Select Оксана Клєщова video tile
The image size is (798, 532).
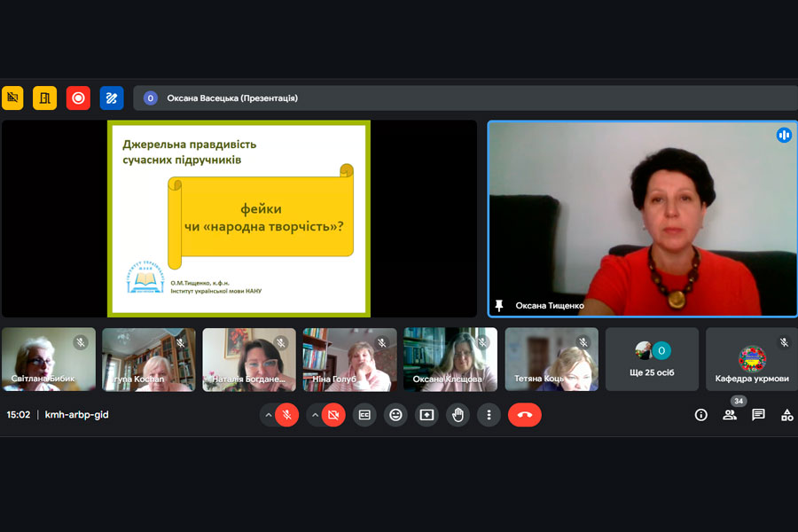coord(450,359)
